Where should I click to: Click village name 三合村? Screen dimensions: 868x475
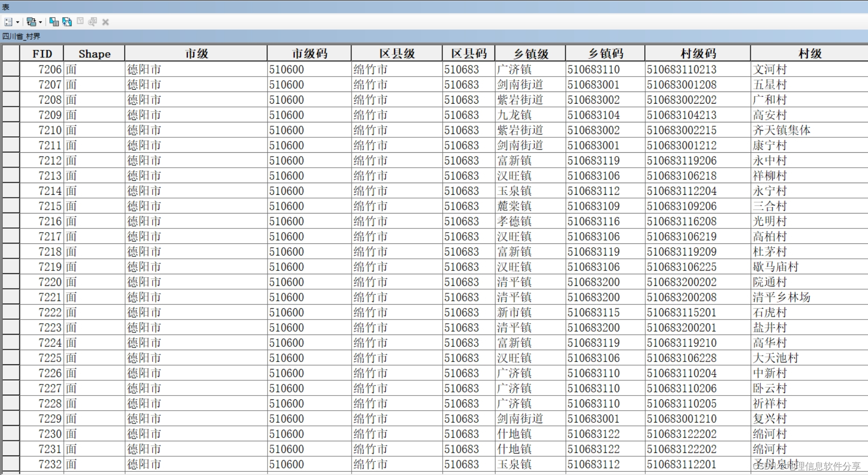[x=770, y=206]
